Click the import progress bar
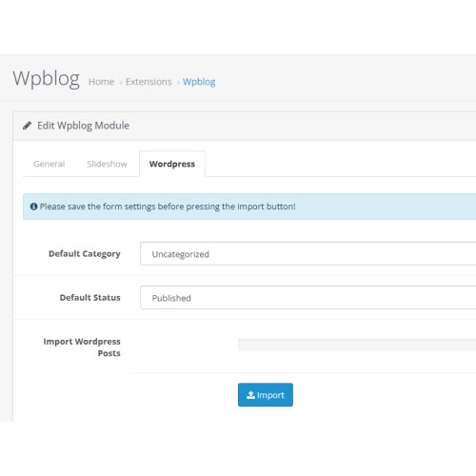This screenshot has width=476, height=476. tap(357, 345)
